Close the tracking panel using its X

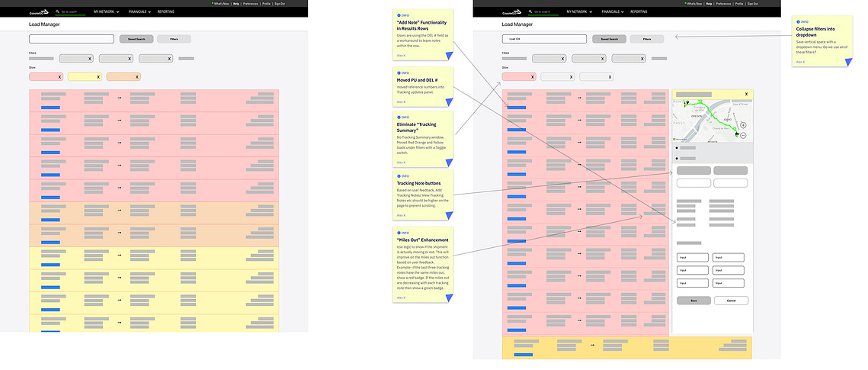(746, 94)
